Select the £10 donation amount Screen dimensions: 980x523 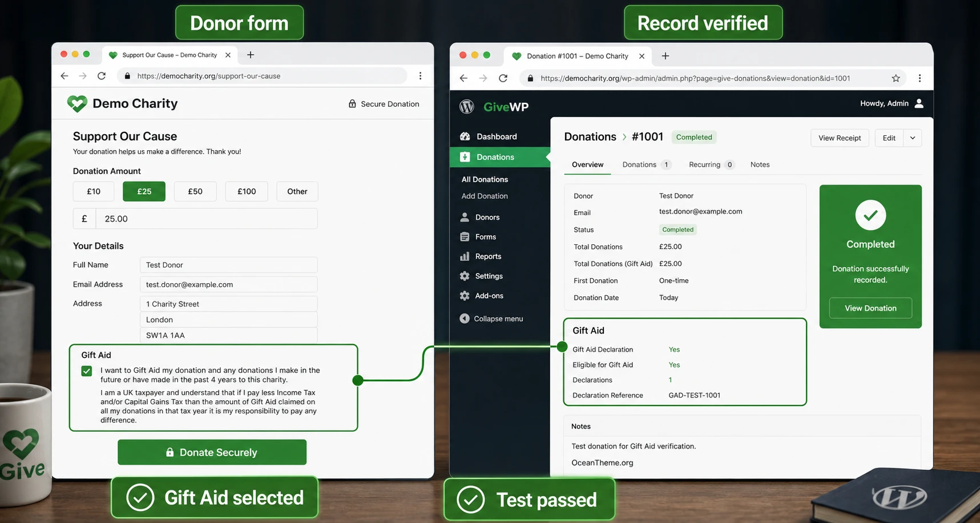point(94,191)
